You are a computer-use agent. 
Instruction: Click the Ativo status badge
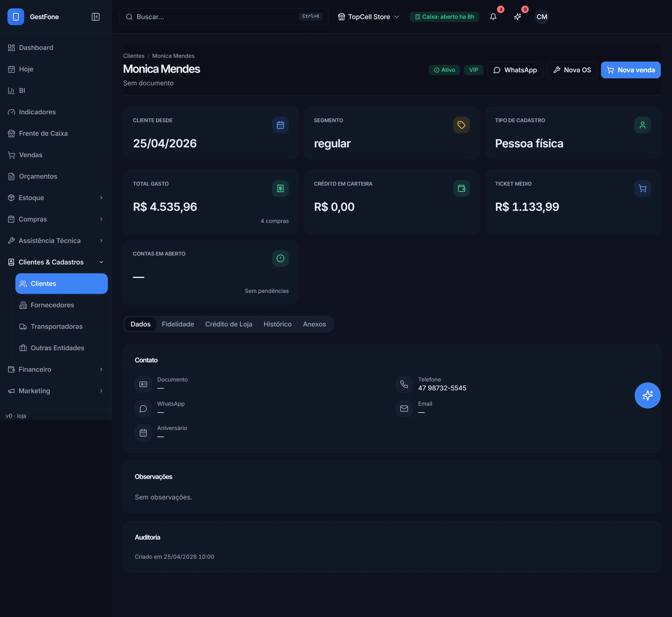[444, 70]
